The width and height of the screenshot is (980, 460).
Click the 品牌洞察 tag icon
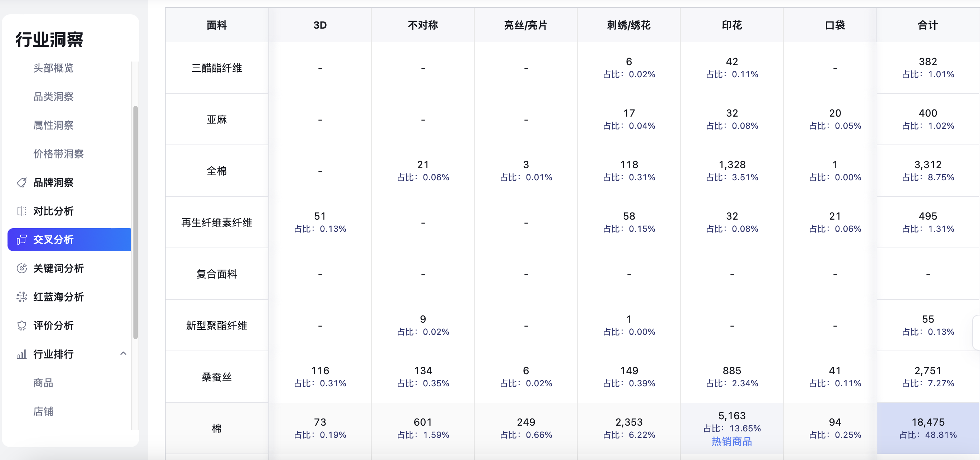click(22, 183)
